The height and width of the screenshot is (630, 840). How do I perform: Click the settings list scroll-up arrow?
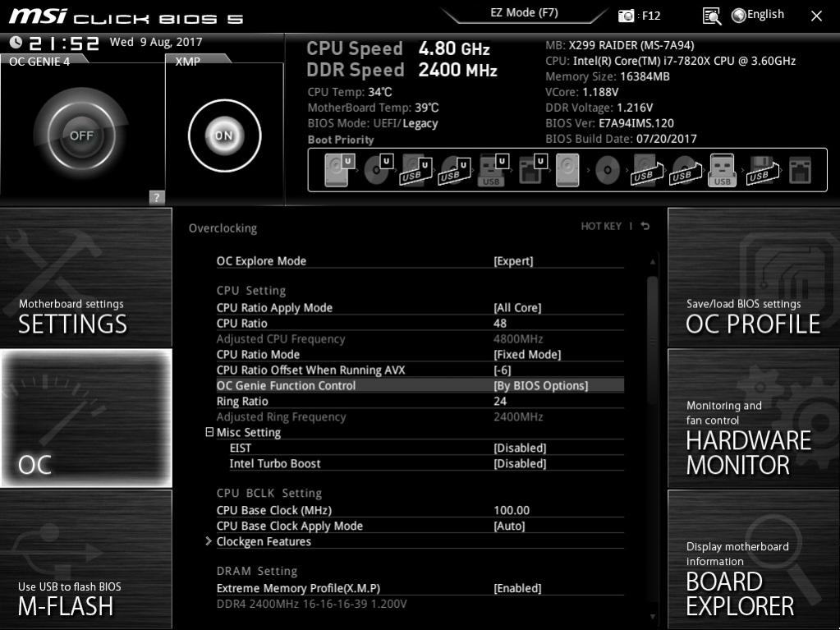click(653, 262)
